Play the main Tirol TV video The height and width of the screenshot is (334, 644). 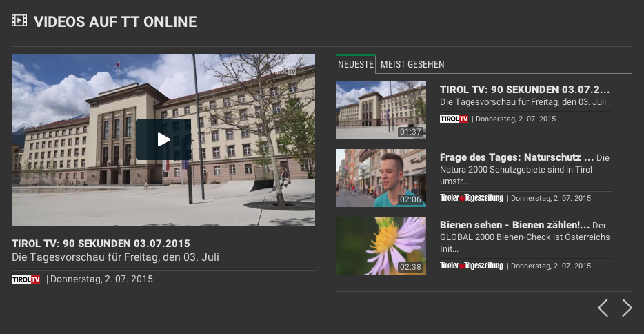click(x=163, y=139)
